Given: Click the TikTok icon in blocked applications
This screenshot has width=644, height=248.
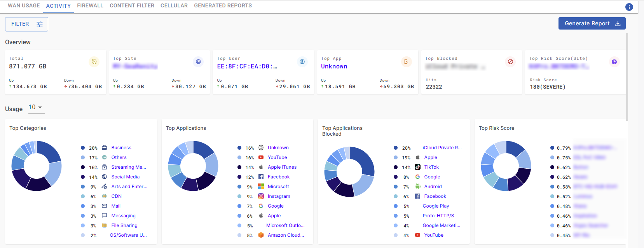Looking at the screenshot, I should point(417,167).
